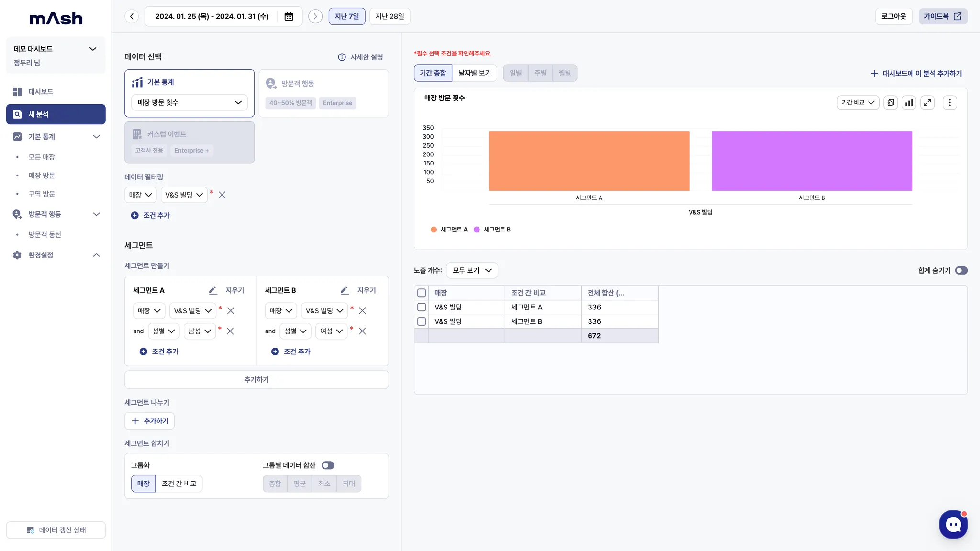The image size is (980, 551).
Task: Open 대시보드 in sidebar
Action: [x=41, y=92]
